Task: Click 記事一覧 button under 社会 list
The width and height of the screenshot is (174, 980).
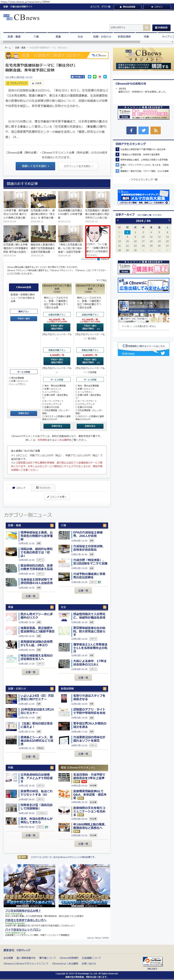Action: 83,678
